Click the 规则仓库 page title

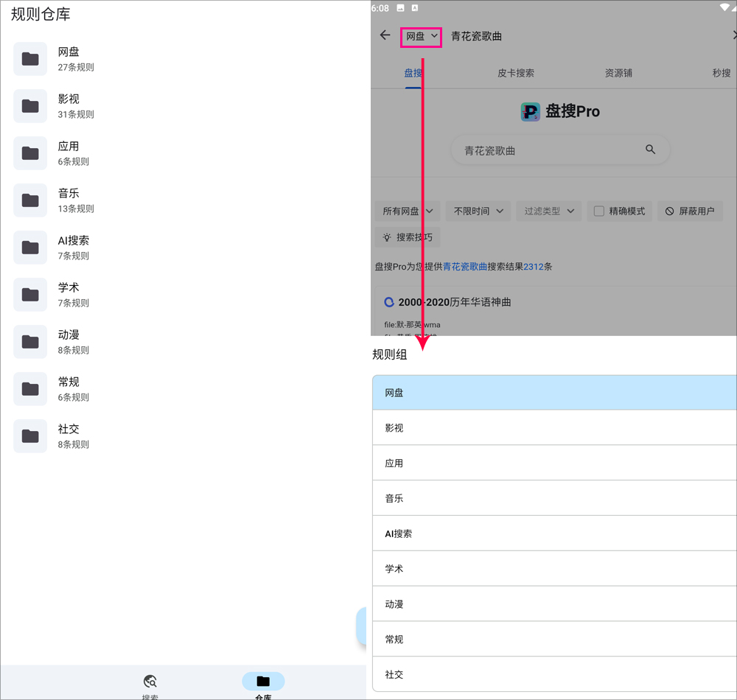coord(41,14)
